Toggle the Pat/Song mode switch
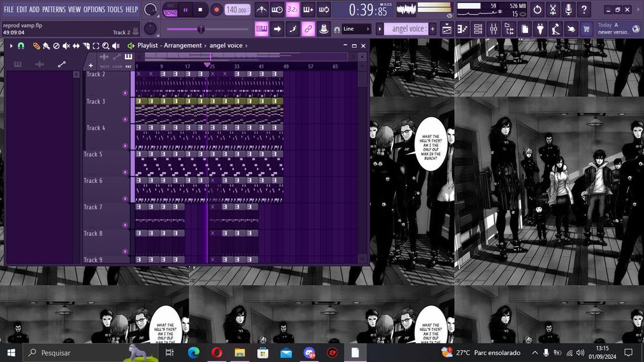The image size is (644, 362). (170, 10)
